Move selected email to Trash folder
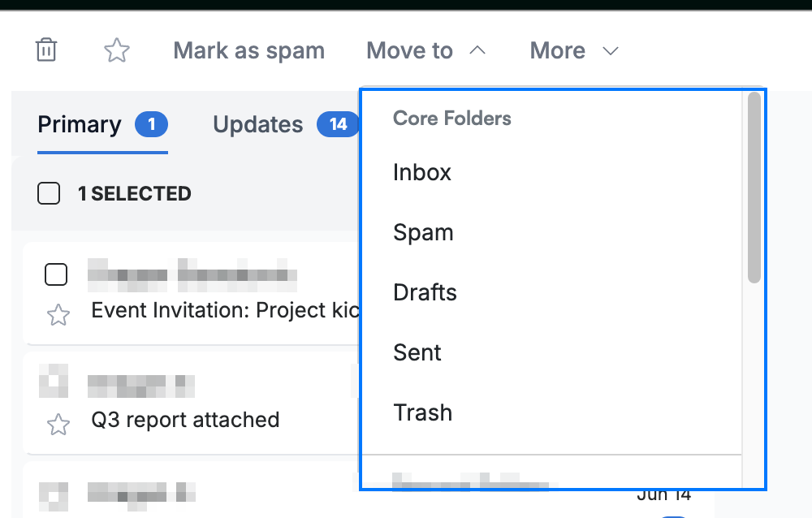This screenshot has width=812, height=518. [x=551, y=412]
